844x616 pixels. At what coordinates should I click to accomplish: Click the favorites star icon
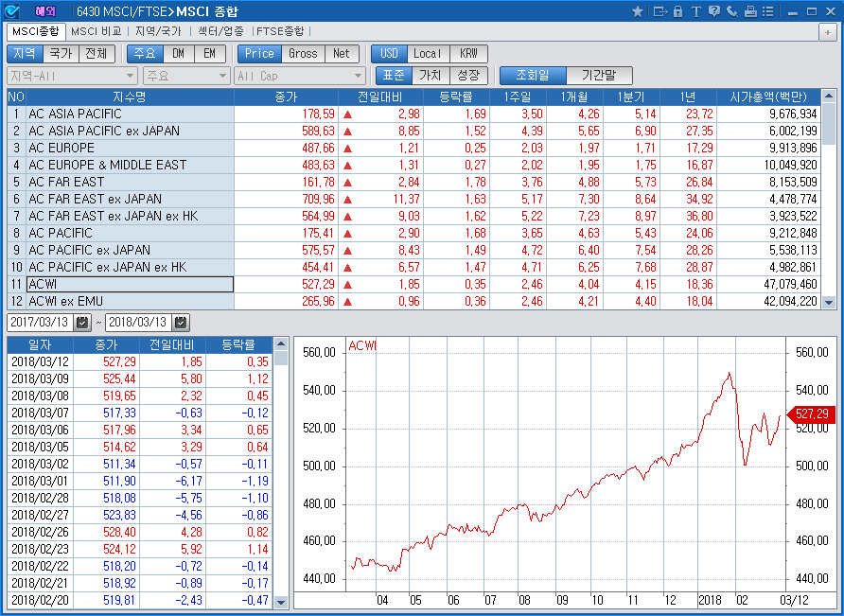[x=637, y=11]
